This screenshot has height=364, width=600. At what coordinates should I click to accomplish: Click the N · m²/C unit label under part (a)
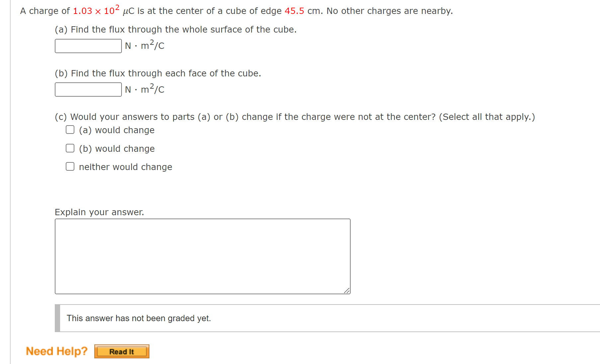tap(144, 45)
